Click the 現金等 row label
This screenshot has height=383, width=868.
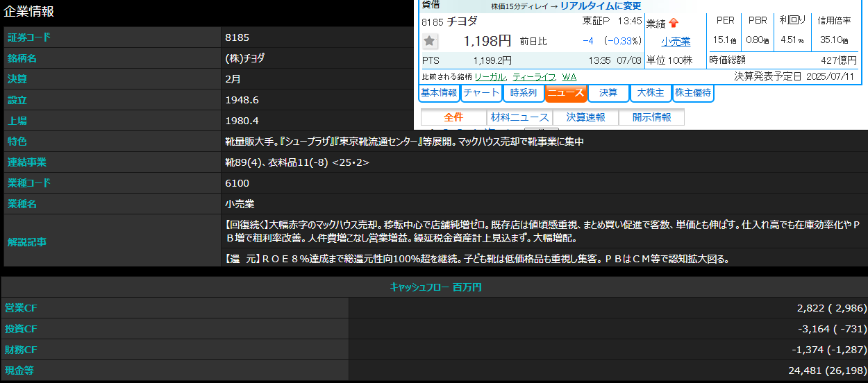pyautogui.click(x=19, y=371)
